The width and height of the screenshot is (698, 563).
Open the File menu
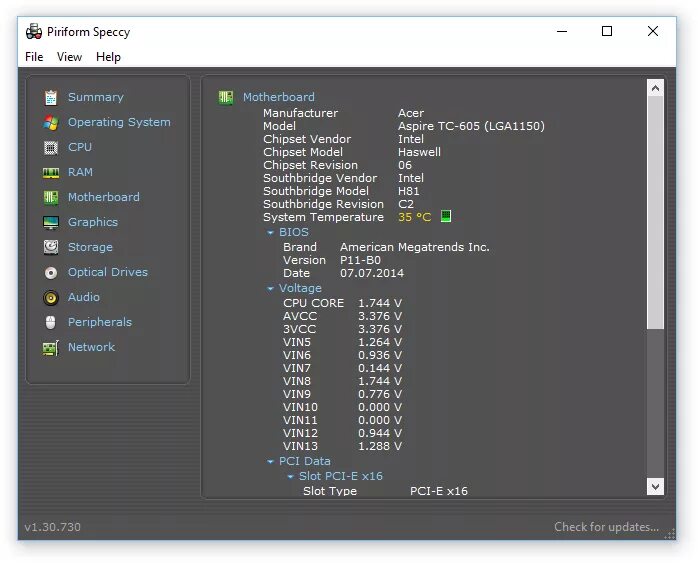[34, 57]
